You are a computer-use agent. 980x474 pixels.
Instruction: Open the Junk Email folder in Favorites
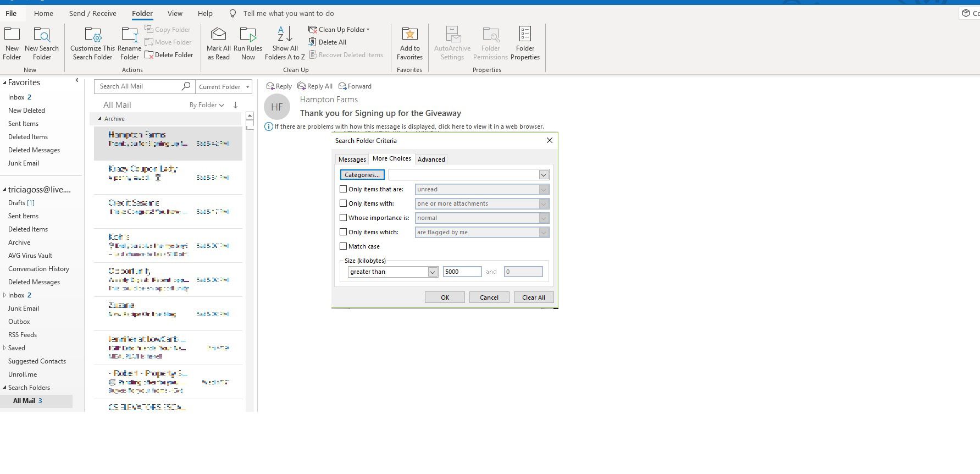click(24, 163)
